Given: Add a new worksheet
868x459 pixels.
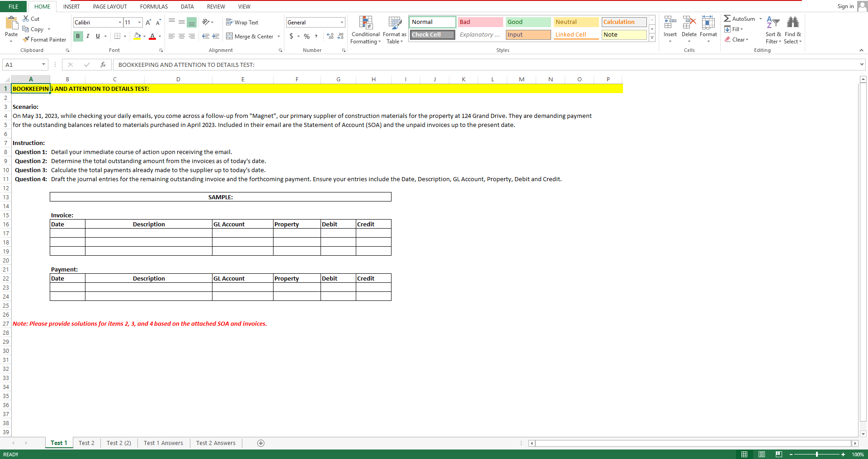Looking at the screenshot, I should (261, 443).
